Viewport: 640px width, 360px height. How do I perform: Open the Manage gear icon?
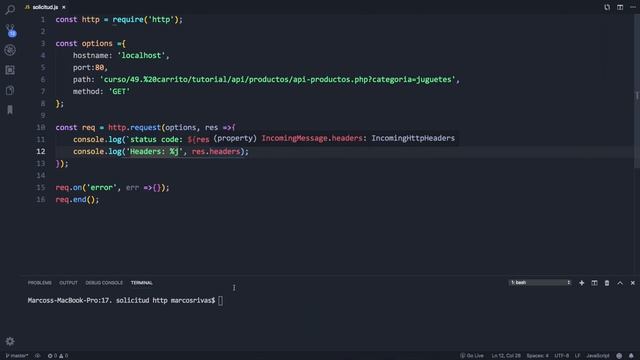(x=10, y=341)
